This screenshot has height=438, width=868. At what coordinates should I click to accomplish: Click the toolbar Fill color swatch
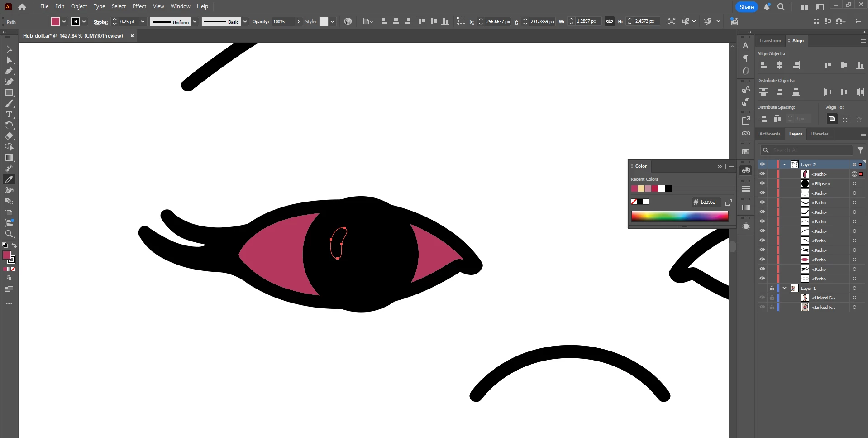(x=7, y=255)
